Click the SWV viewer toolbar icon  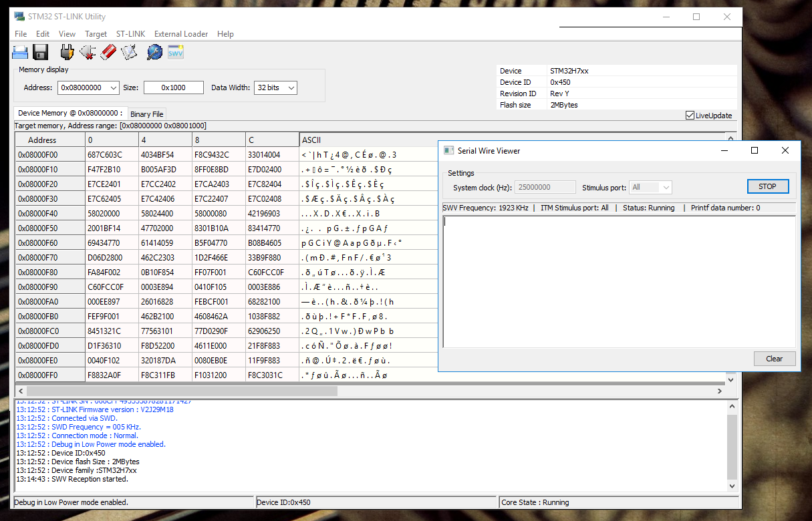point(175,52)
